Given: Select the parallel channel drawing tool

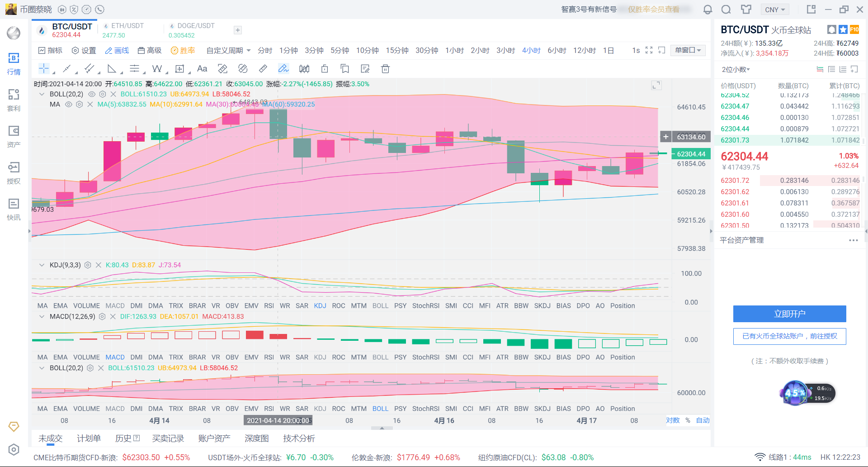Looking at the screenshot, I should (x=90, y=69).
